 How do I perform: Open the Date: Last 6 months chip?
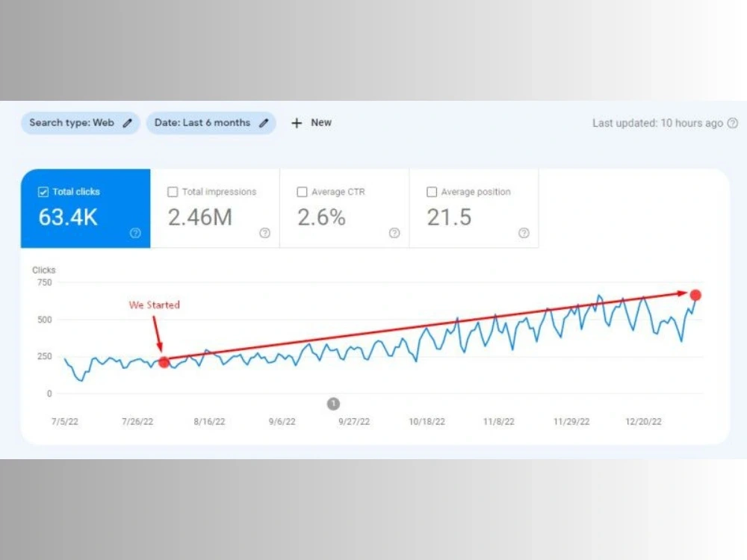coord(211,123)
